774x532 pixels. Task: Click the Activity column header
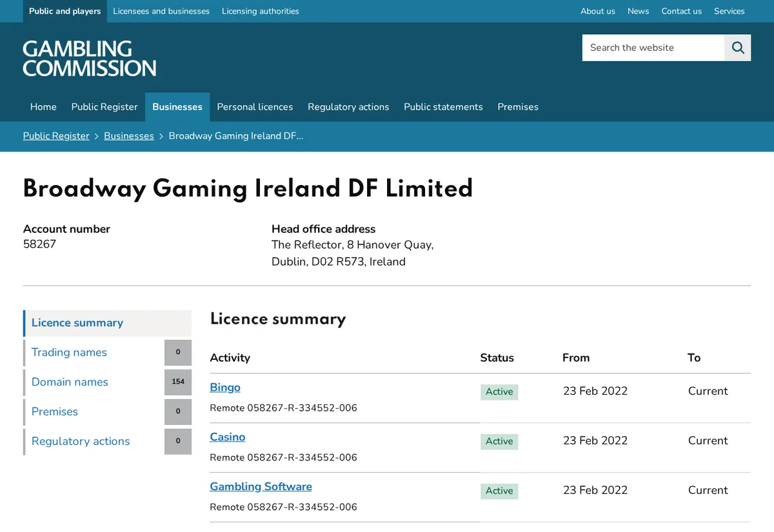click(230, 358)
